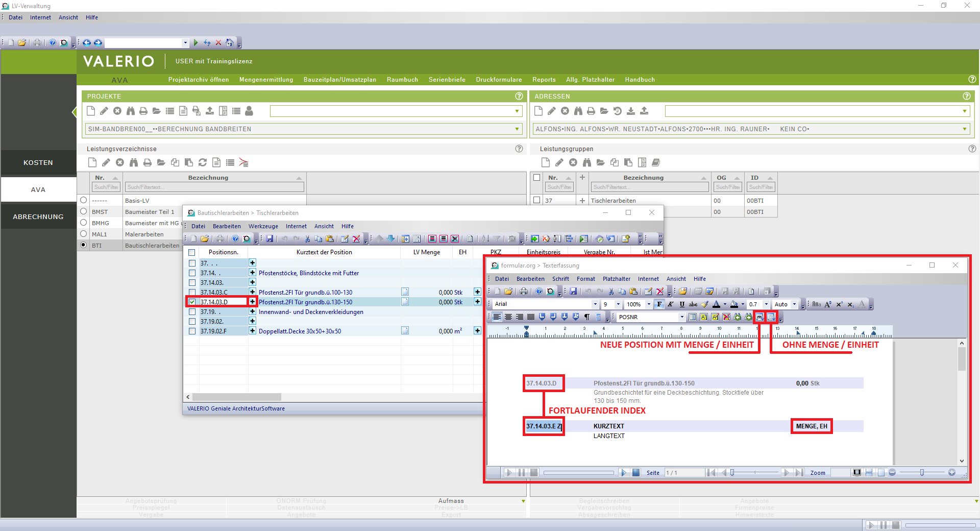The height and width of the screenshot is (531, 980).
Task: Click the new position without quantity icon
Action: pos(771,317)
